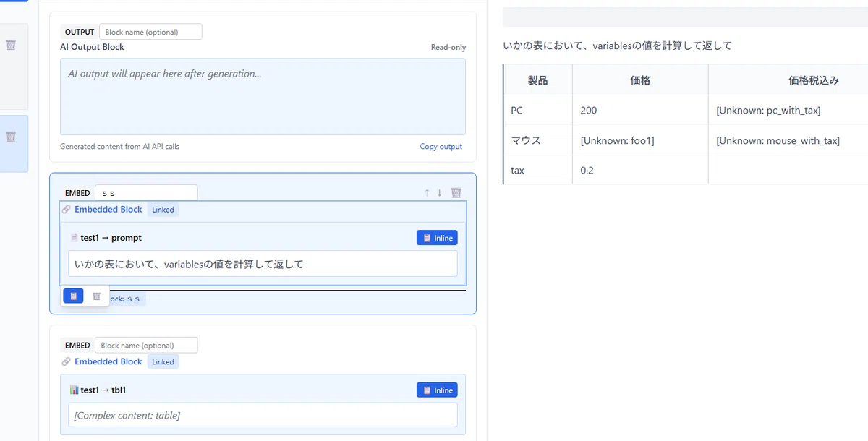Click the '[Complex content: table]' placeholder
The height and width of the screenshot is (441, 868).
[127, 415]
